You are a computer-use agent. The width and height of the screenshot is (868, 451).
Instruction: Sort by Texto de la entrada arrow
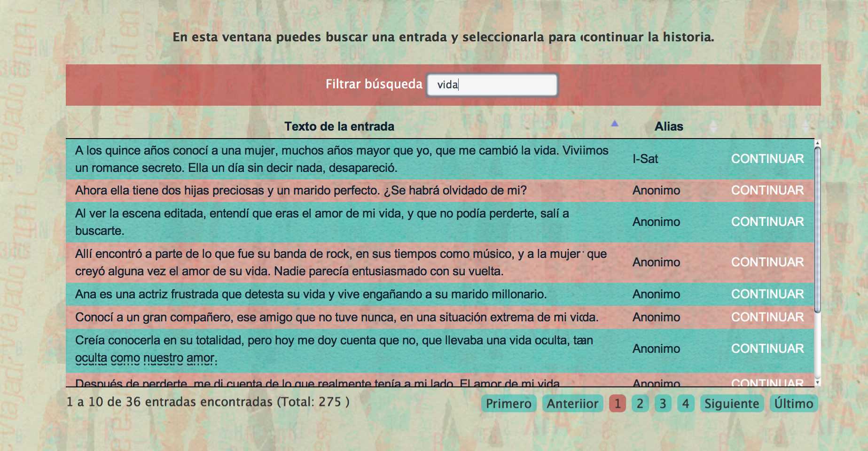(x=614, y=124)
